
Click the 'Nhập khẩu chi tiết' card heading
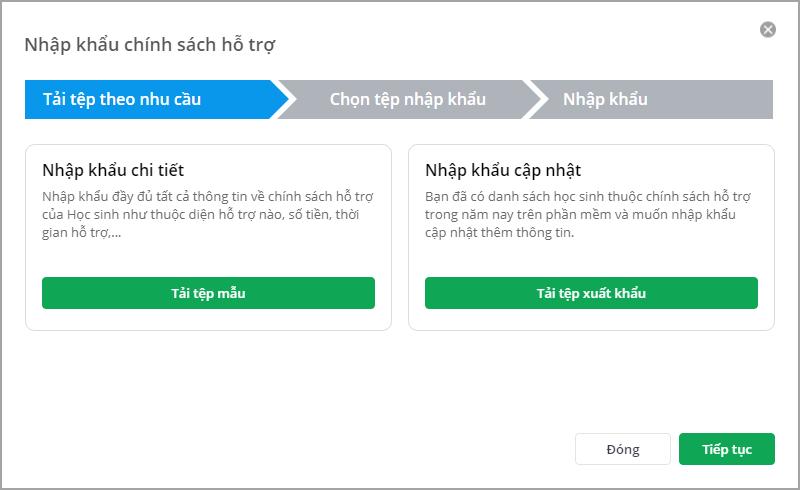tap(113, 169)
